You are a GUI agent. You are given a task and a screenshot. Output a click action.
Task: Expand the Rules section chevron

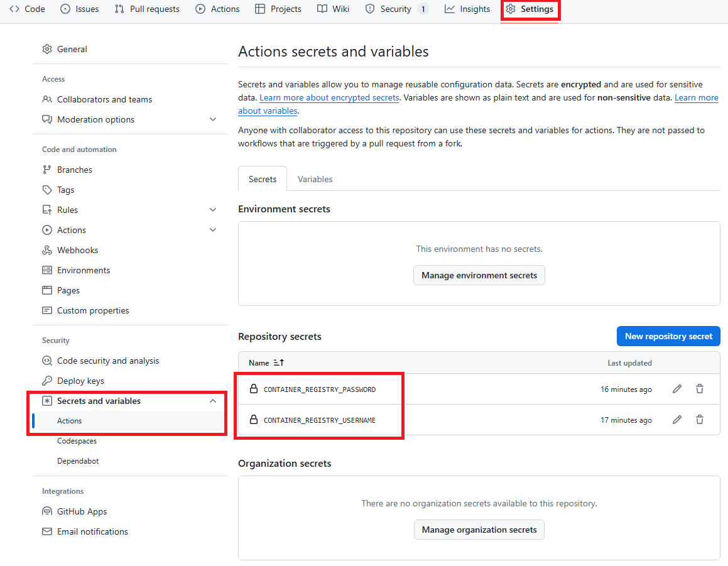pyautogui.click(x=213, y=210)
